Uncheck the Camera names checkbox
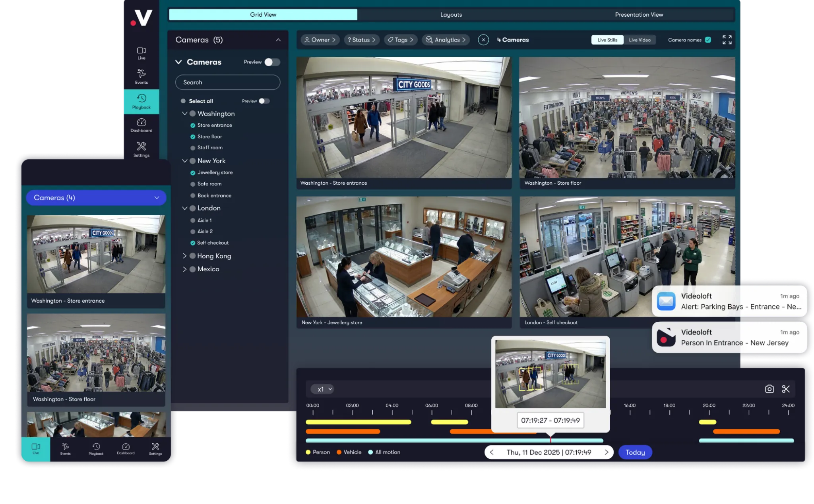 (707, 40)
